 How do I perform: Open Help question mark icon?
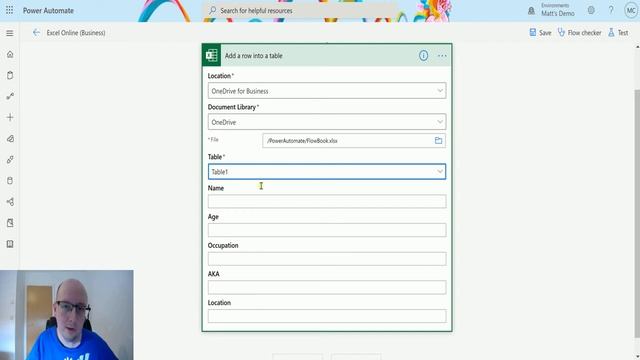(611, 10)
